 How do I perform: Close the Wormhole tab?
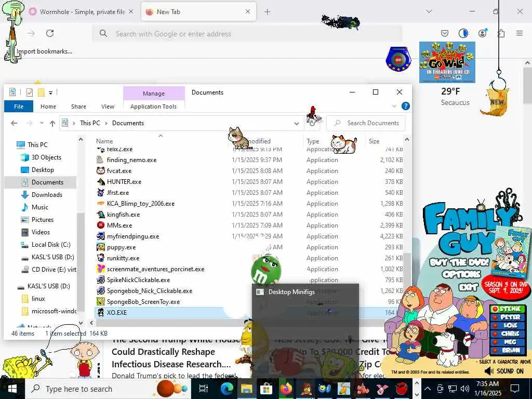[131, 11]
